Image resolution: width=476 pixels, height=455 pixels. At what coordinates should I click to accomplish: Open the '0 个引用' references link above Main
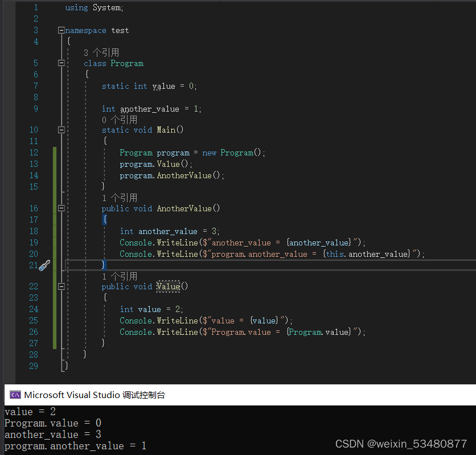pos(120,120)
